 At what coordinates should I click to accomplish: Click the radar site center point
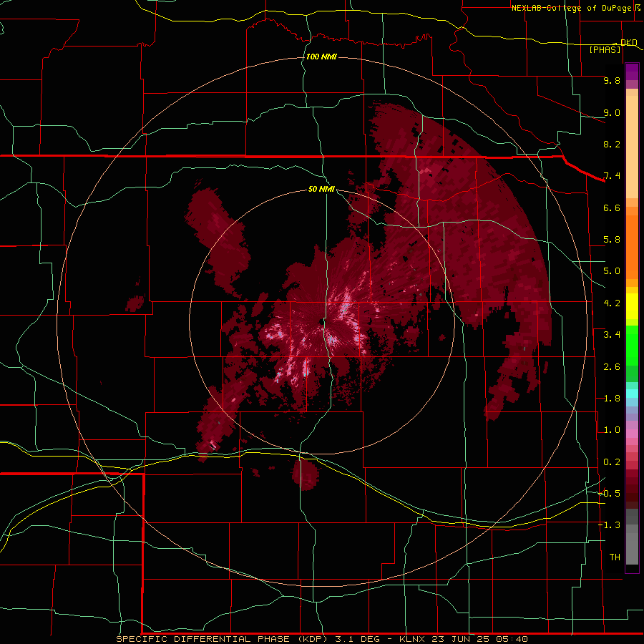click(x=321, y=321)
